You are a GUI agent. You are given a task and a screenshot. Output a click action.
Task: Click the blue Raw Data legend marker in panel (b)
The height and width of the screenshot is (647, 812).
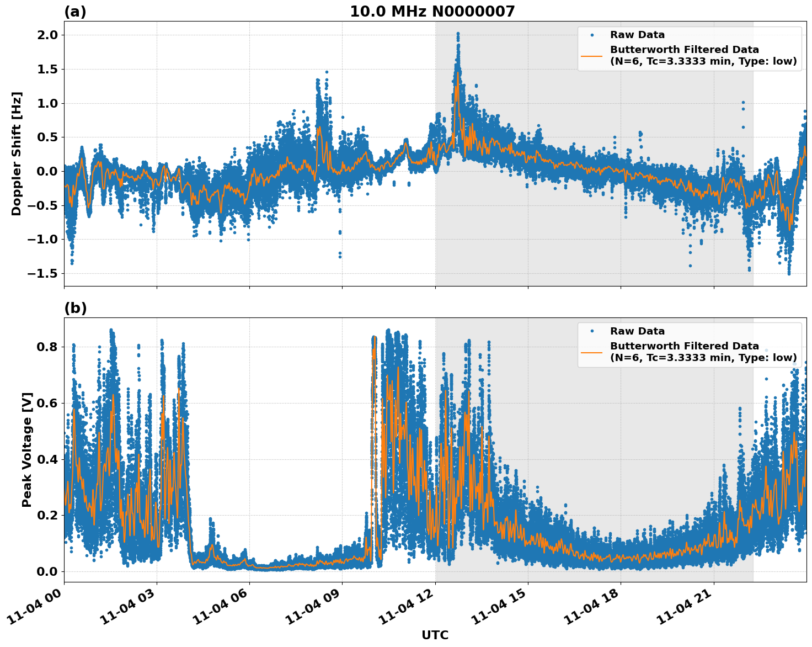click(x=591, y=330)
